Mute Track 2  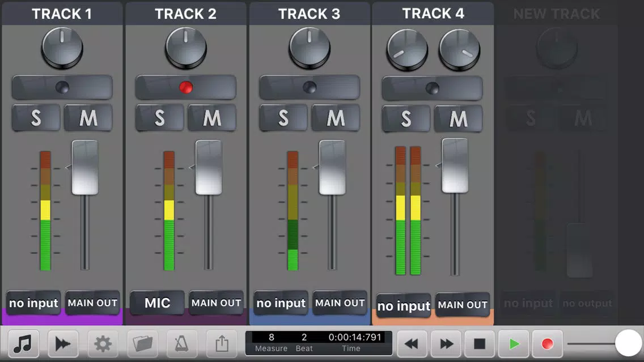click(212, 118)
